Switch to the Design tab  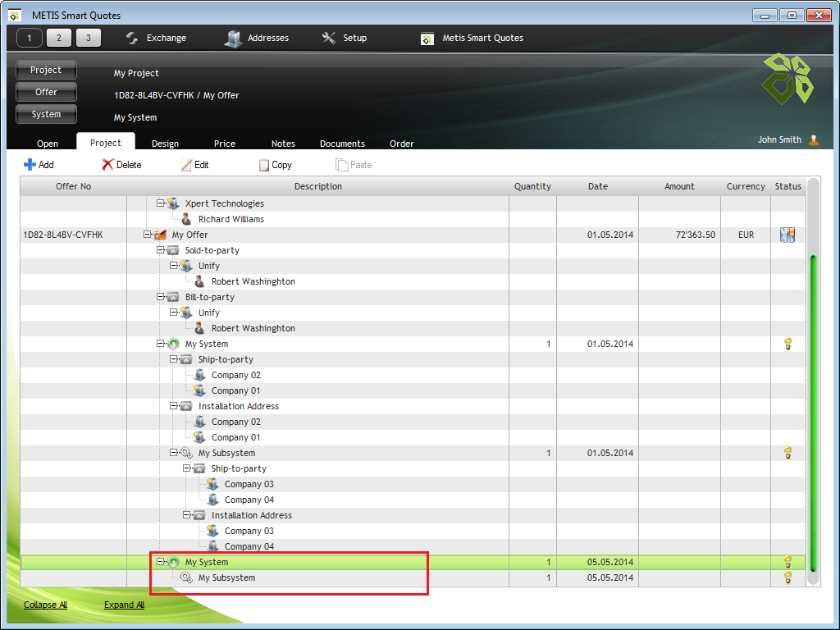[165, 144]
